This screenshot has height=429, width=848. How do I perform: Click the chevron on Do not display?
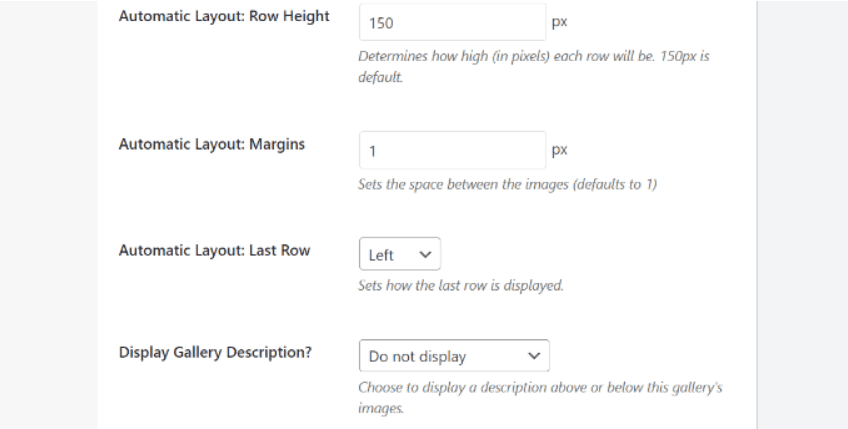click(534, 355)
